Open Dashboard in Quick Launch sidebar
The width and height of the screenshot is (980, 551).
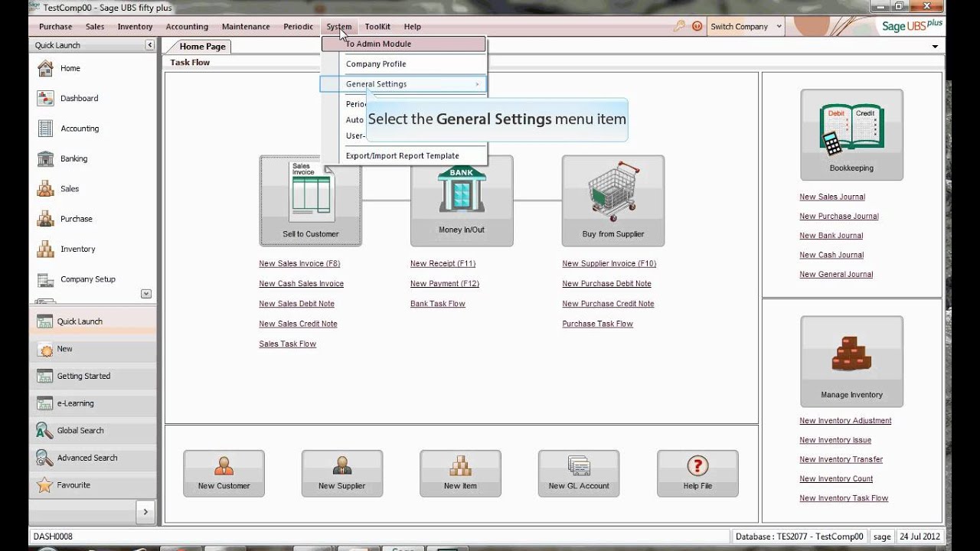coord(80,98)
